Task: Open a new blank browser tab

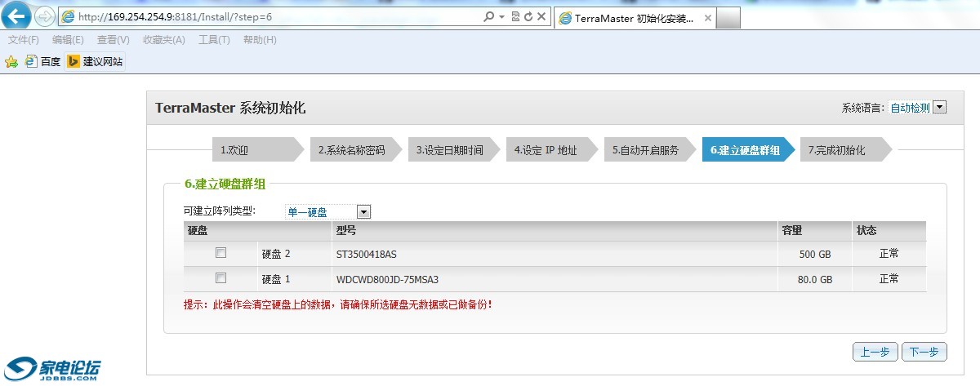Action: click(x=728, y=18)
